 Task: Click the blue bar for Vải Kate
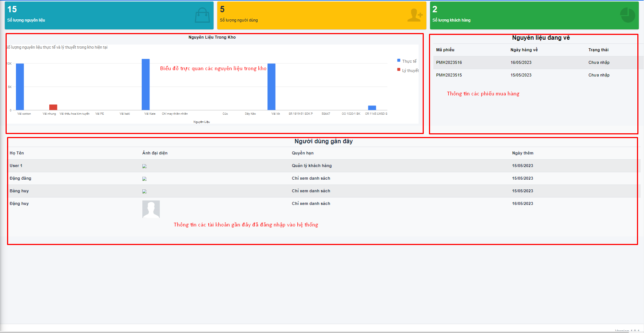click(x=146, y=85)
